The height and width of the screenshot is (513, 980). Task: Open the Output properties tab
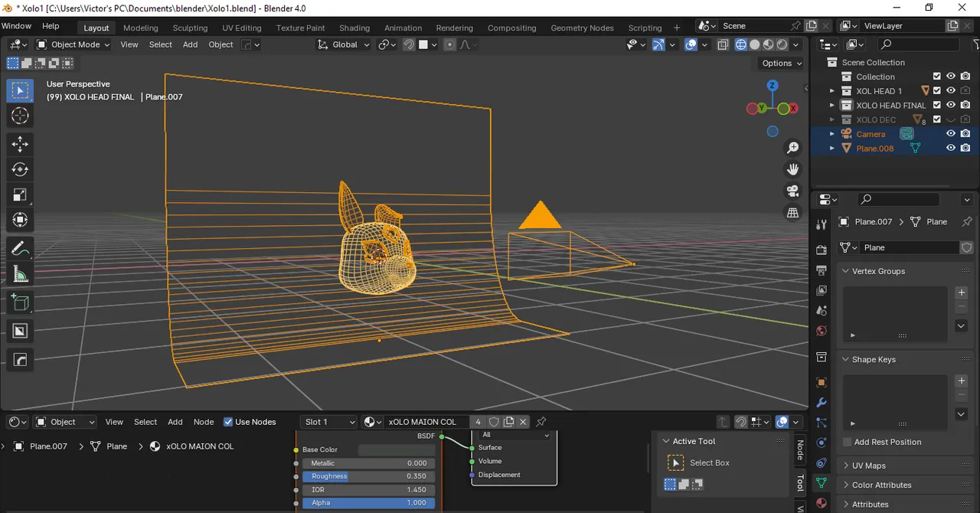[822, 270]
